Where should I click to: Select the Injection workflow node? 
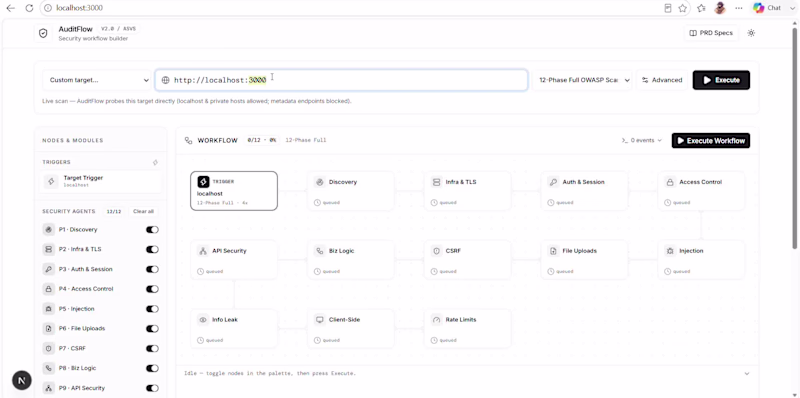701,260
